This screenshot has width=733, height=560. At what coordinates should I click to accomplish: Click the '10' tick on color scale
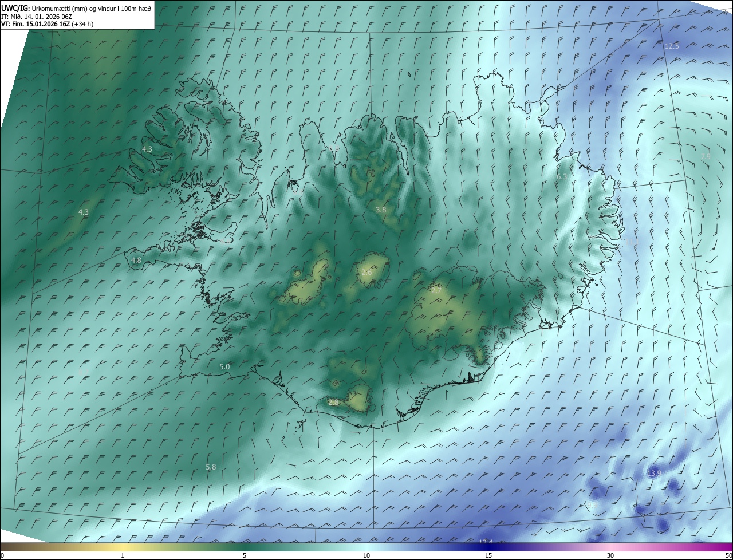pyautogui.click(x=366, y=555)
